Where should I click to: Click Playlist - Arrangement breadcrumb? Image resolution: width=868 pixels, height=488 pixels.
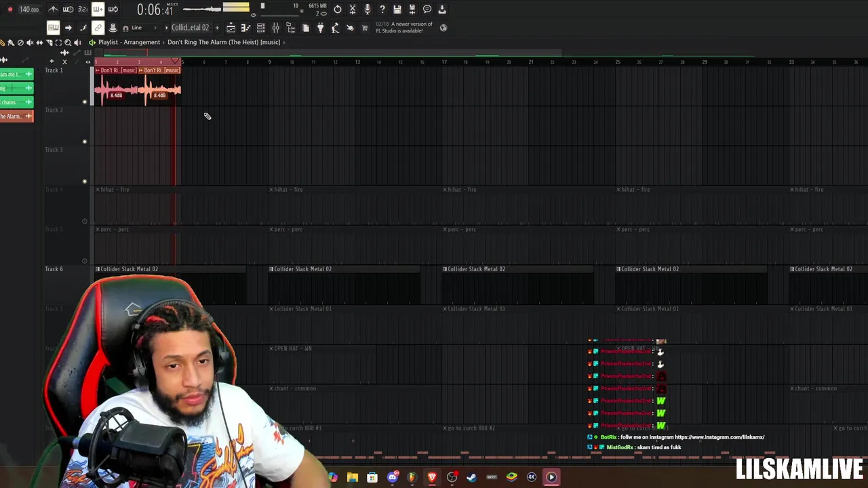(x=129, y=42)
